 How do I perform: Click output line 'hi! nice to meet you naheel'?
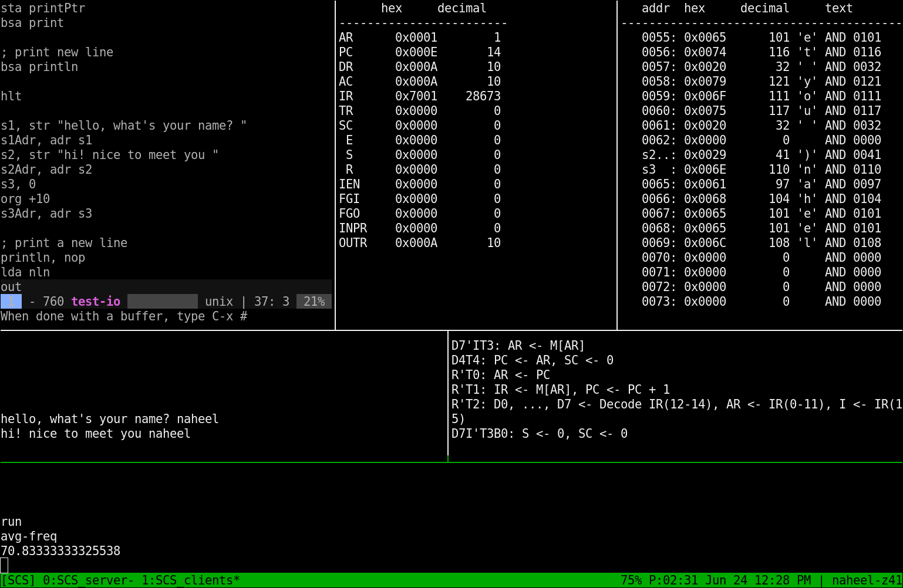click(96, 434)
